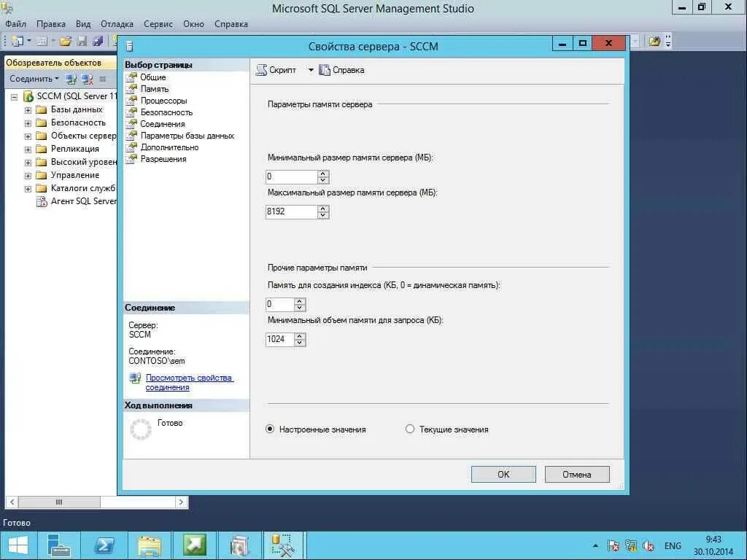This screenshot has width=747, height=560.
Task: Select the Агент SQL Server node
Action: (x=76, y=201)
